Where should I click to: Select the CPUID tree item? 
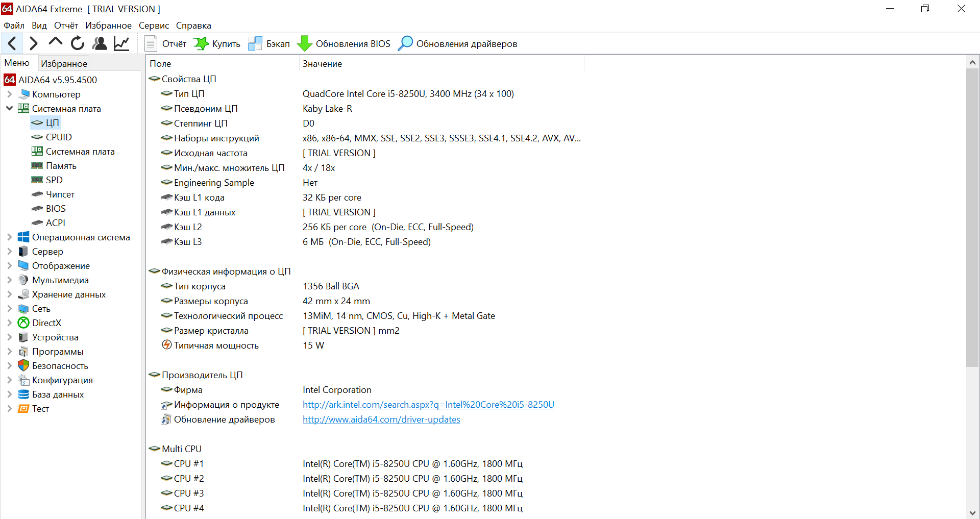point(59,137)
